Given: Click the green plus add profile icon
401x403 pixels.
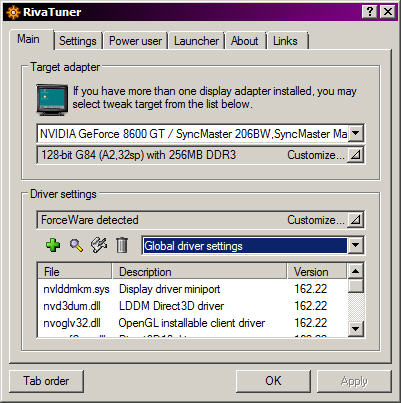Looking at the screenshot, I should point(53,245).
